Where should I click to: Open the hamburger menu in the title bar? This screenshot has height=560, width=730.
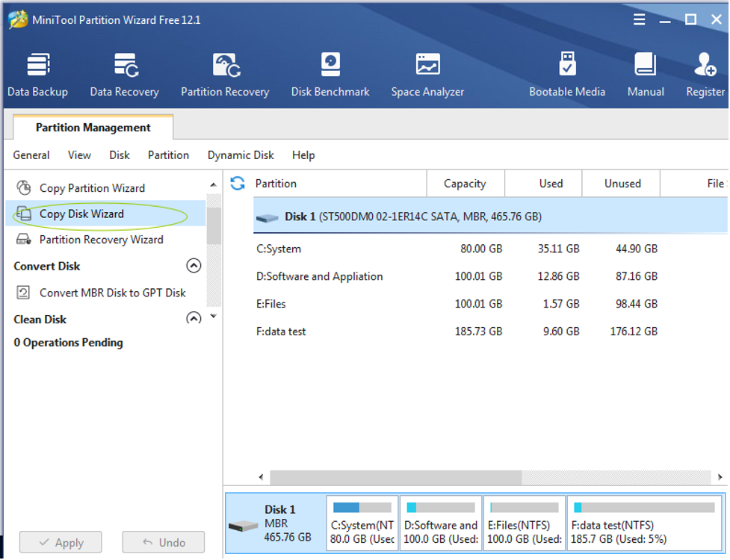click(x=639, y=19)
